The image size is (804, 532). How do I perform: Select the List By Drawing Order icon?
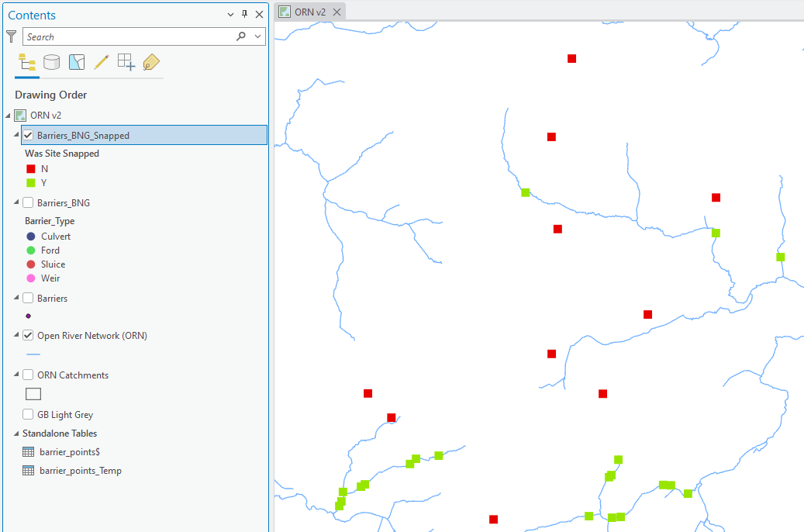point(27,63)
